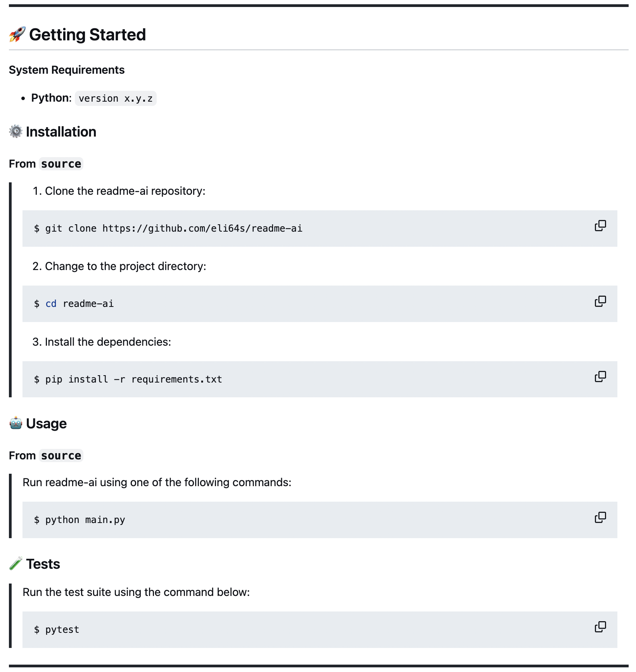636x672 pixels.
Task: Click the Usage heading text
Action: pos(47,424)
